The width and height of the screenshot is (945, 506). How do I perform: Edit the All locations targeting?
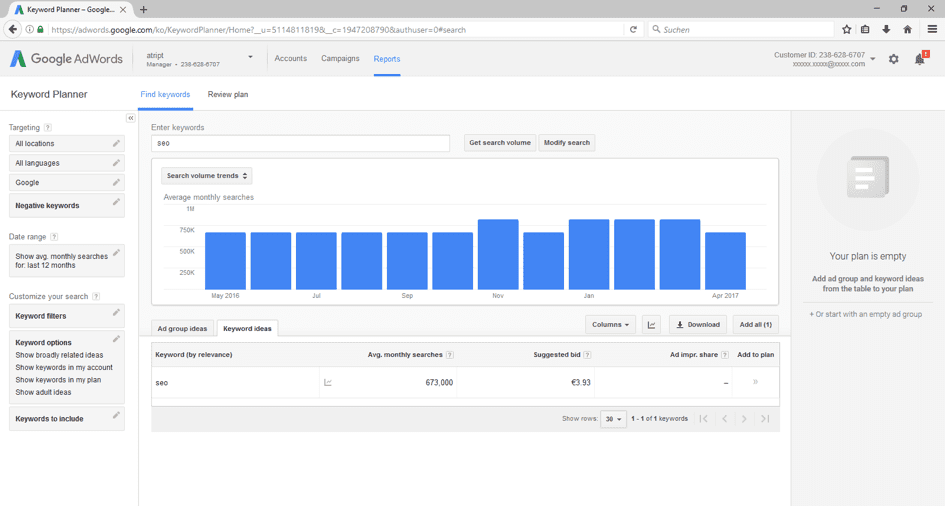(67, 143)
